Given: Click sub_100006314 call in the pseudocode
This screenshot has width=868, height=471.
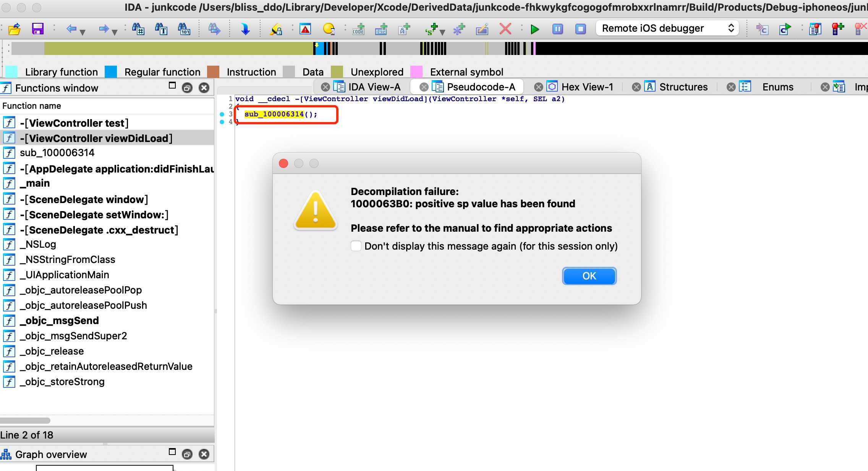Looking at the screenshot, I should tap(274, 114).
